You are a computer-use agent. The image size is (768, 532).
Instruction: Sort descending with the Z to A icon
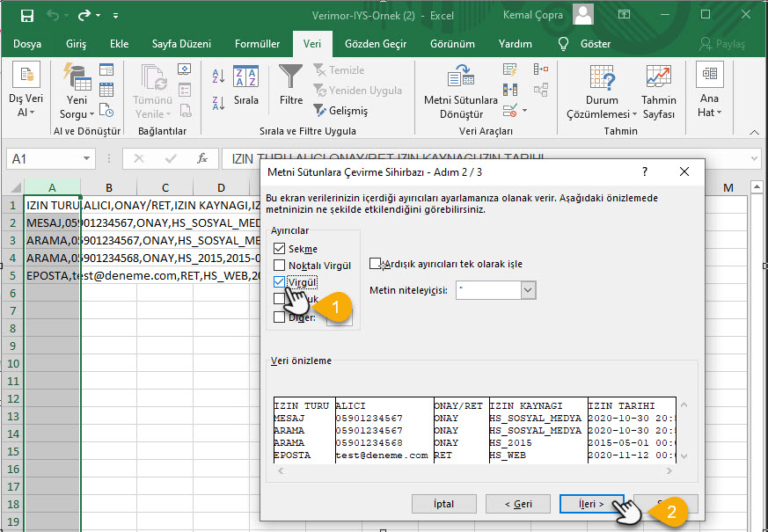pos(218,103)
